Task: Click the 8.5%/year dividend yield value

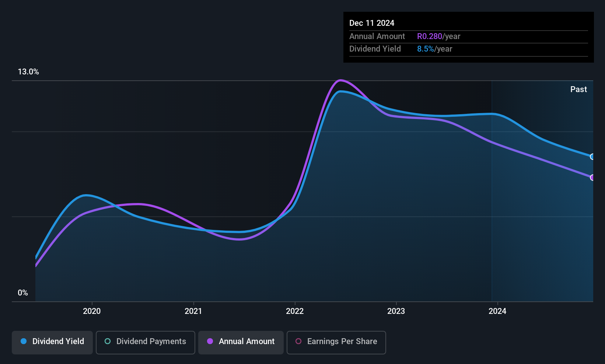Action: pyautogui.click(x=434, y=49)
